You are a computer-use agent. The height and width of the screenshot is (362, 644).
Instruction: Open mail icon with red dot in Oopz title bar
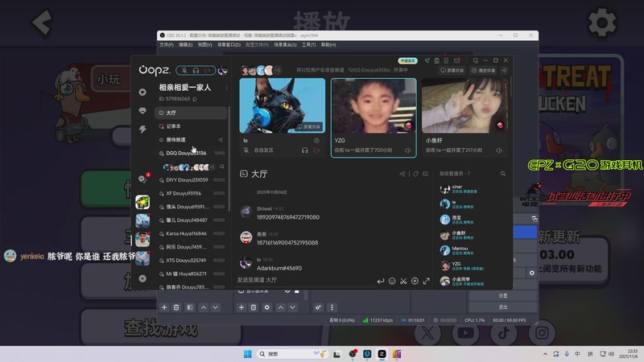[x=456, y=61]
